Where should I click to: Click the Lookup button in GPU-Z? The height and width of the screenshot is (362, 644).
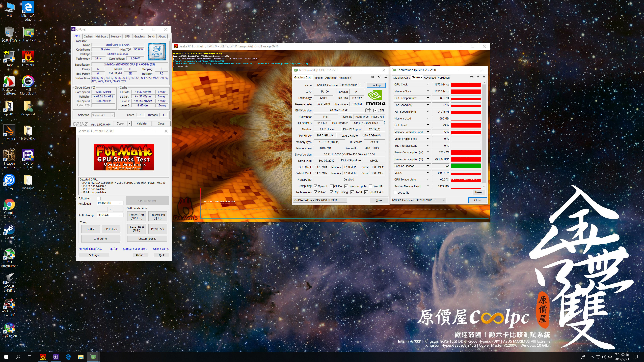(x=376, y=85)
